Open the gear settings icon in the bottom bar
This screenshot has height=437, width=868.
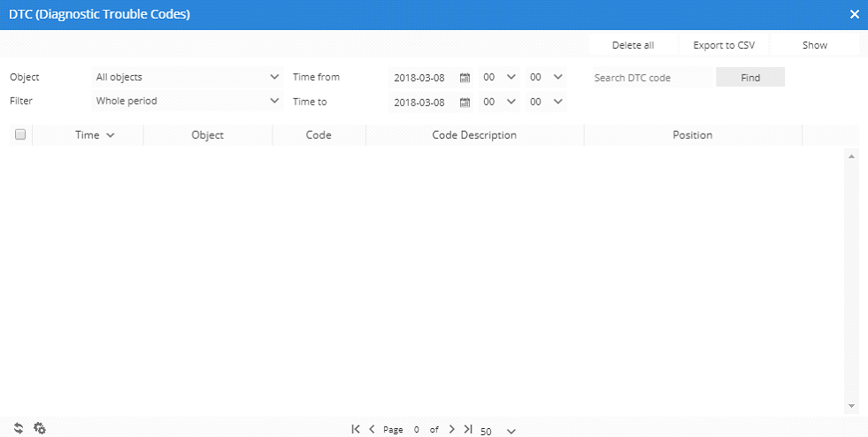tap(40, 428)
